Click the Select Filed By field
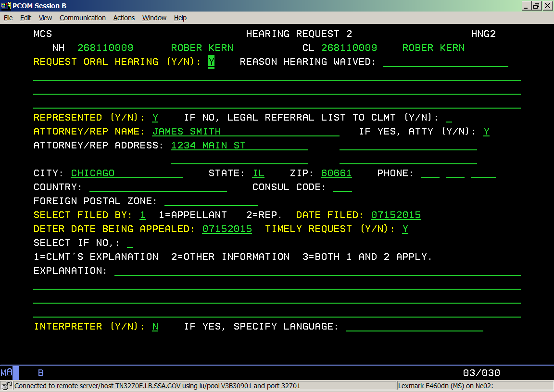 (x=143, y=215)
